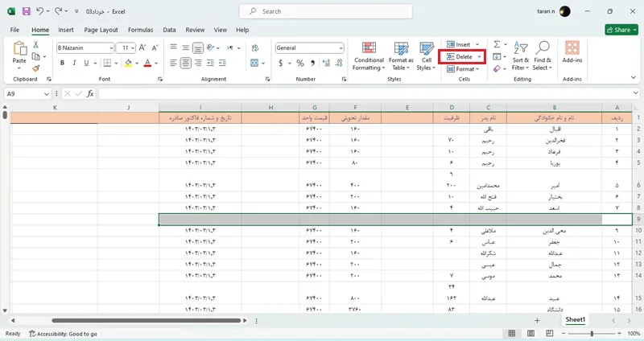Open the Add-ins icon

click(572, 47)
